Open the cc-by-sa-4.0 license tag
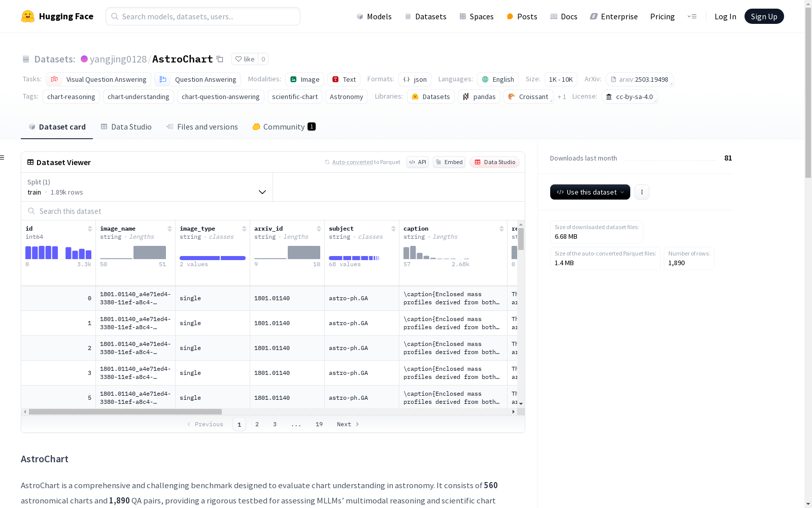This screenshot has width=812, height=508. point(629,97)
